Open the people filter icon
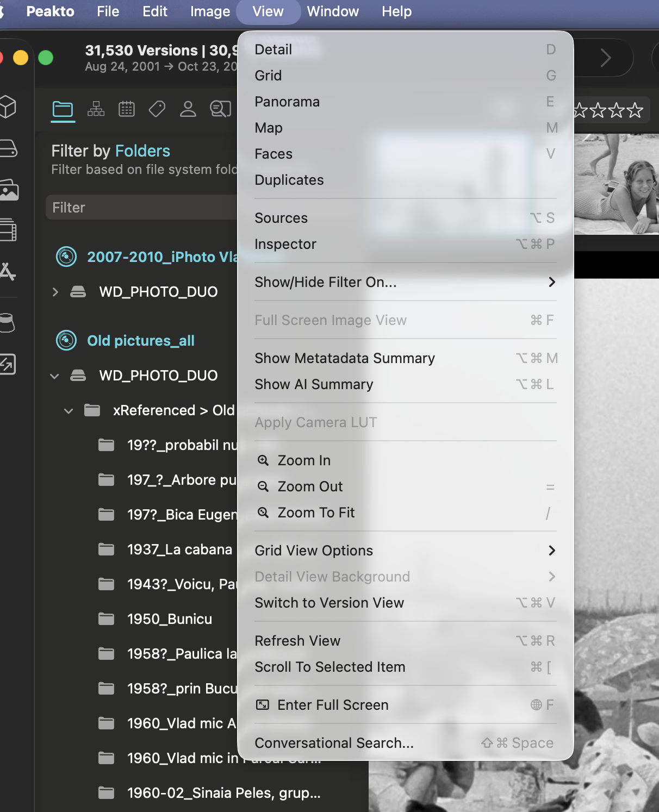 point(188,109)
